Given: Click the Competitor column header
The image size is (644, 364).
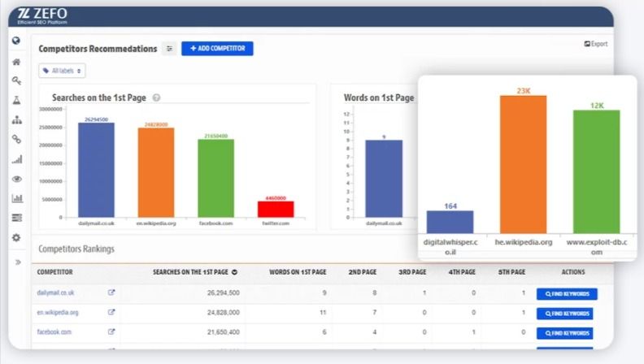Looking at the screenshot, I should point(54,272).
